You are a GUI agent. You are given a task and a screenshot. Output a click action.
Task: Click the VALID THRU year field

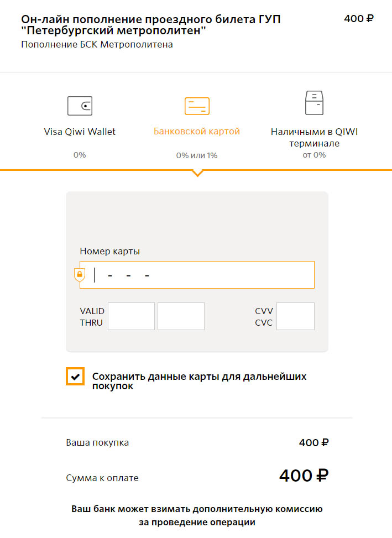181,316
